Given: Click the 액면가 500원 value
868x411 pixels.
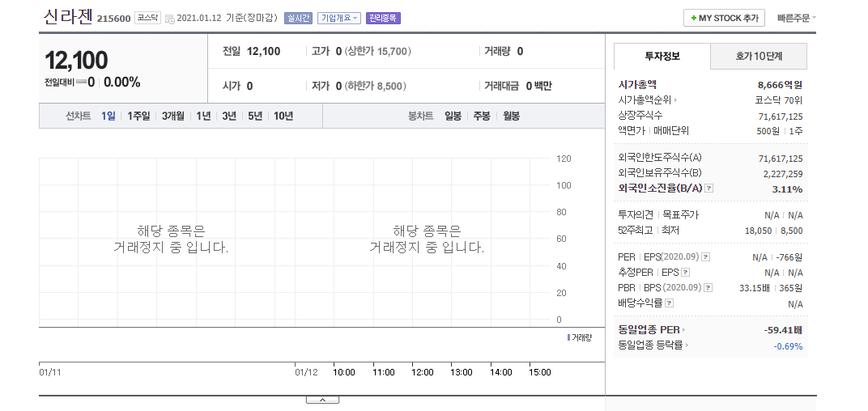Looking at the screenshot, I should click(x=768, y=132).
